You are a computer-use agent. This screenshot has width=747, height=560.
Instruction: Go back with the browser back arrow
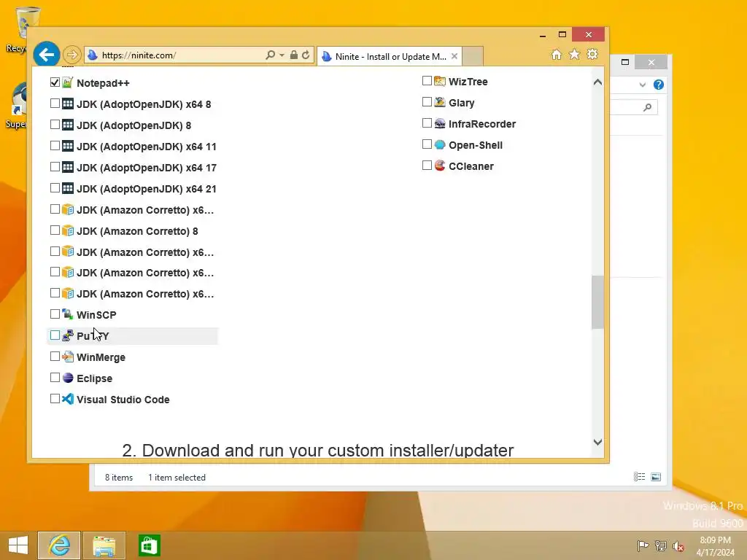[x=46, y=55]
